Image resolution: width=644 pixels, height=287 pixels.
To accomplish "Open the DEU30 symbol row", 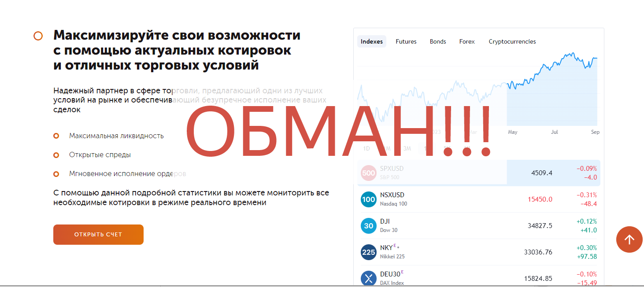I will (478, 276).
